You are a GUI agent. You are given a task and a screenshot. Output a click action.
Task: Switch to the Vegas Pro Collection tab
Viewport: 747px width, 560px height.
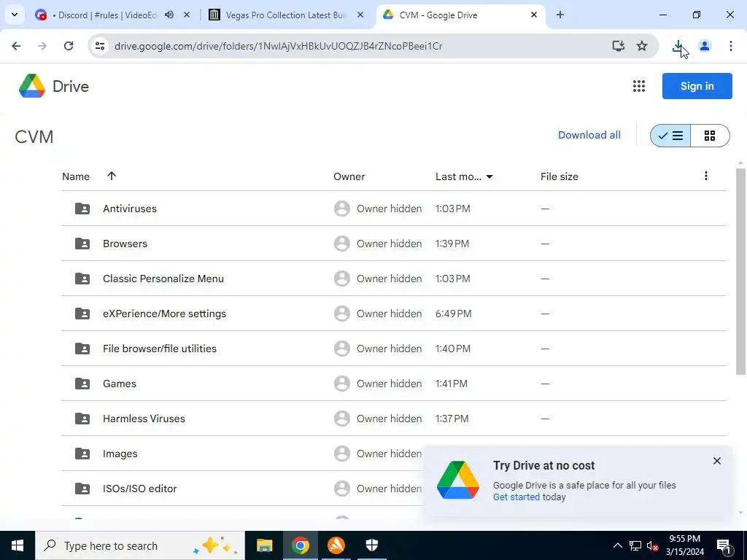click(286, 15)
